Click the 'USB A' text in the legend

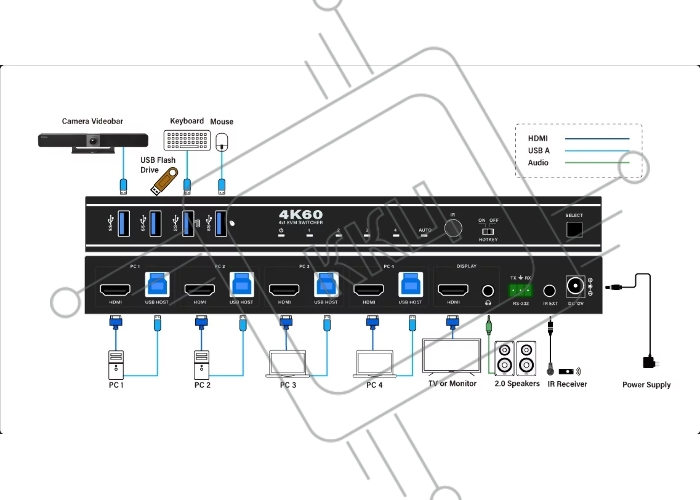coord(539,150)
